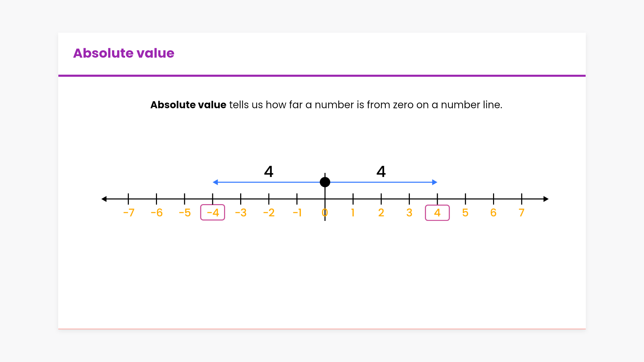Click the -6 label on the number line
644x362 pixels.
point(157,213)
